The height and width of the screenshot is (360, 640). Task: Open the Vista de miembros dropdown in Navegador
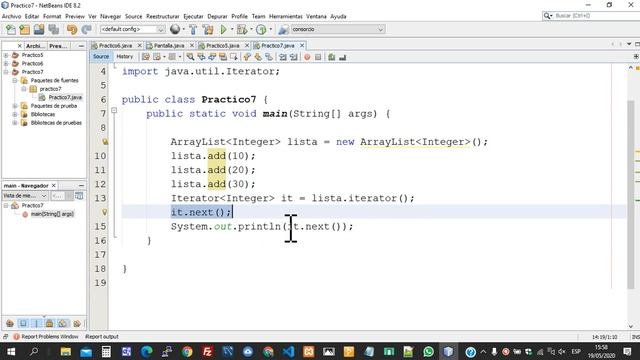click(25, 196)
